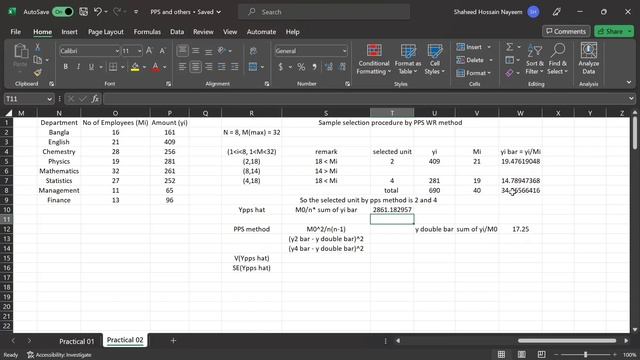The width and height of the screenshot is (640, 360).
Task: Toggle the AutoSave switch
Action: [x=63, y=12]
